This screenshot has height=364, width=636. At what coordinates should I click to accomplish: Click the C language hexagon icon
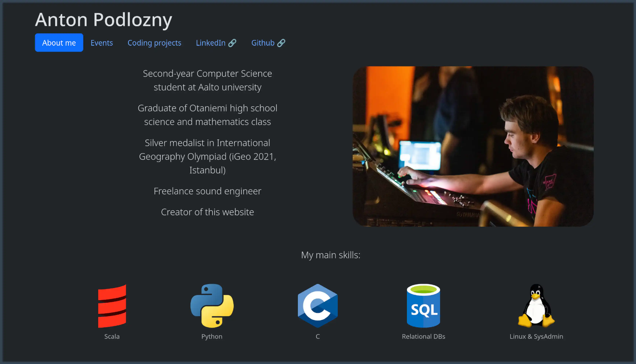(x=318, y=306)
